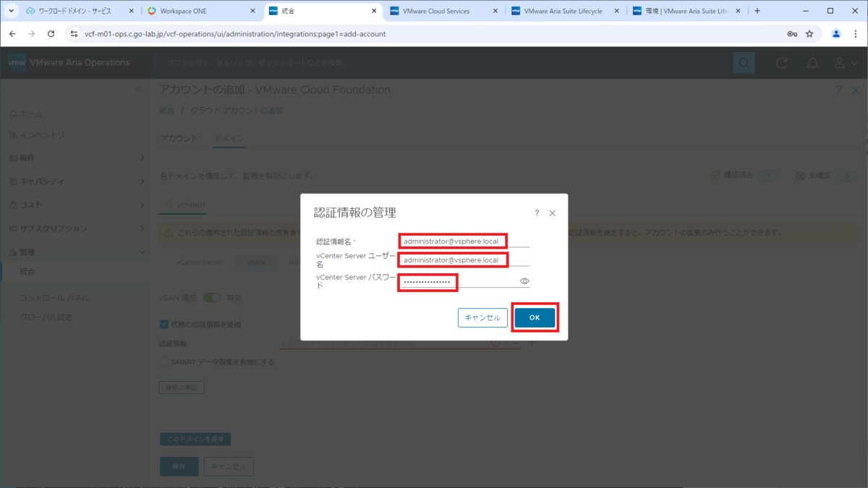Open help for the credential dialog
Screen dimensions: 868x488
pyautogui.click(x=537, y=213)
